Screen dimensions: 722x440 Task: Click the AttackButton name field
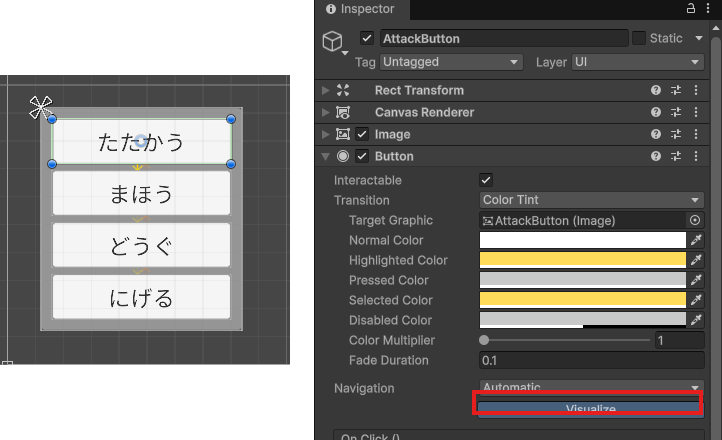pyautogui.click(x=504, y=38)
